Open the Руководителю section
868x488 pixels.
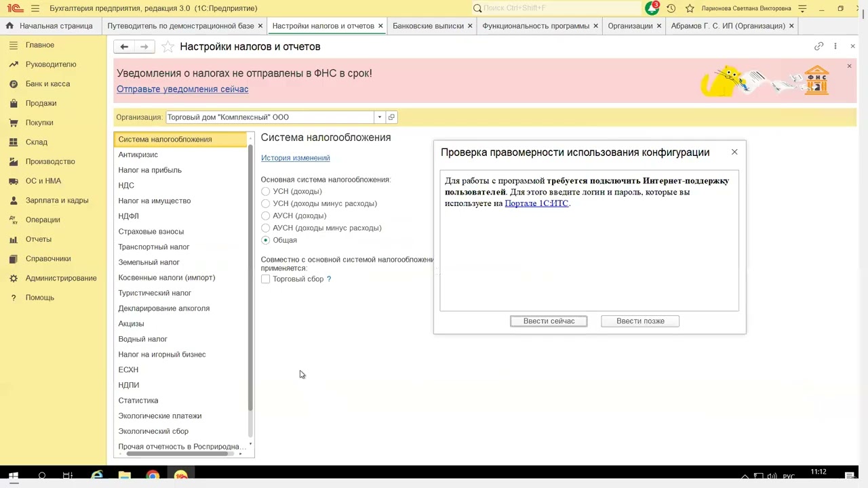(x=51, y=64)
